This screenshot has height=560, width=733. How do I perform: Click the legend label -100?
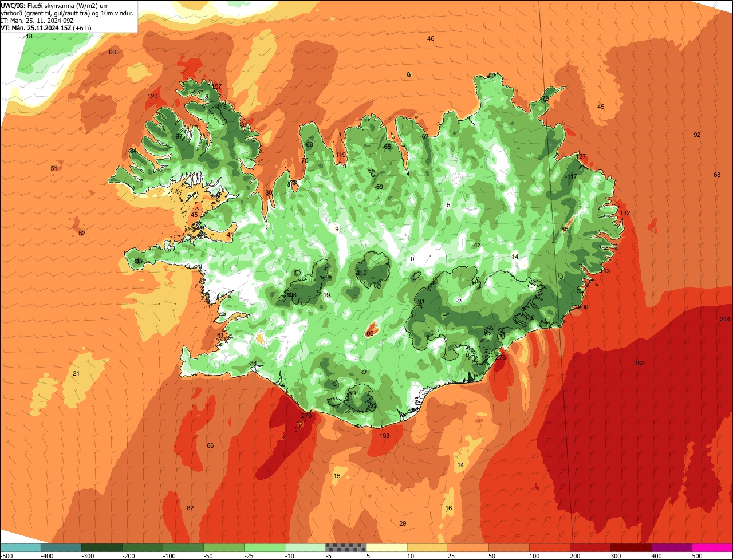169,556
